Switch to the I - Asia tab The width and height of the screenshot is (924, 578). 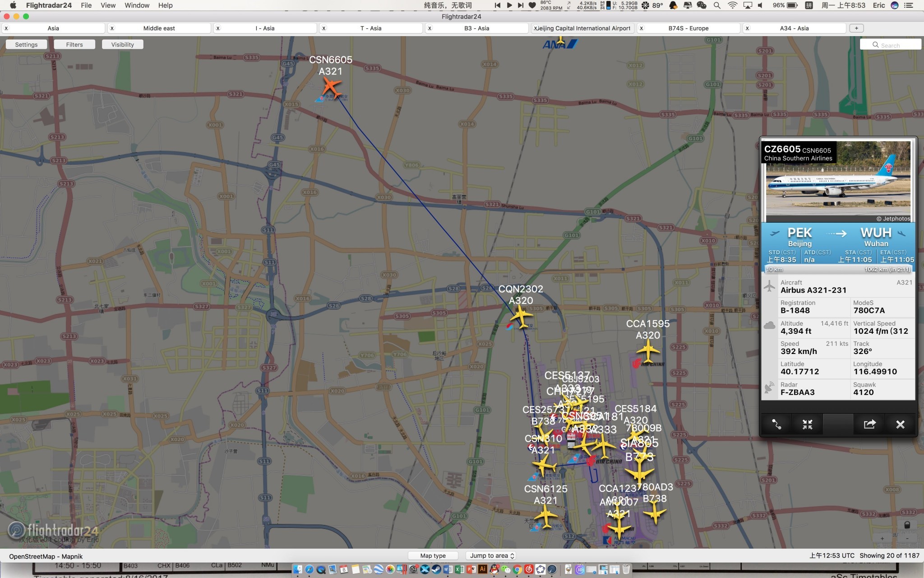[265, 28]
